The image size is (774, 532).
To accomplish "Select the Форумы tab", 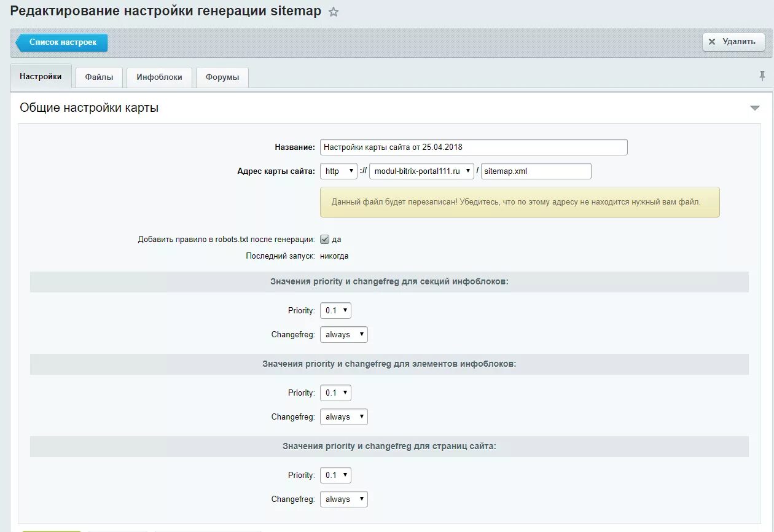I will (x=222, y=77).
